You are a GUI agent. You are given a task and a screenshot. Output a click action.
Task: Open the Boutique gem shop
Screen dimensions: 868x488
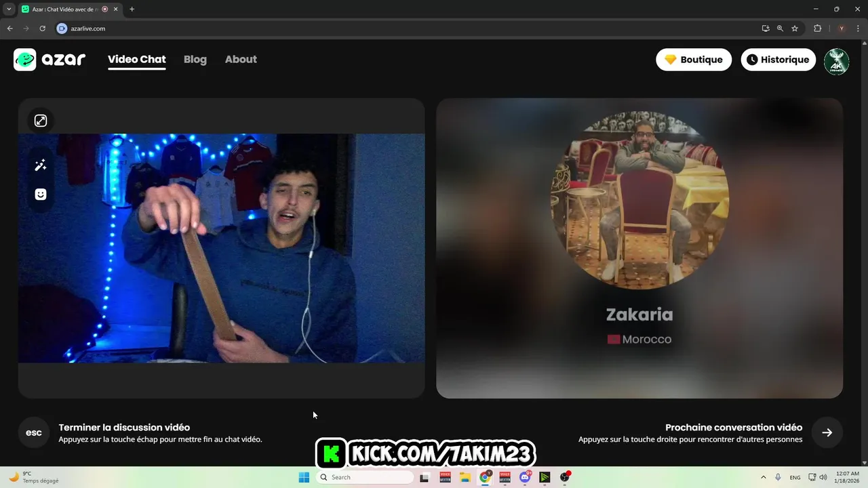tap(694, 60)
